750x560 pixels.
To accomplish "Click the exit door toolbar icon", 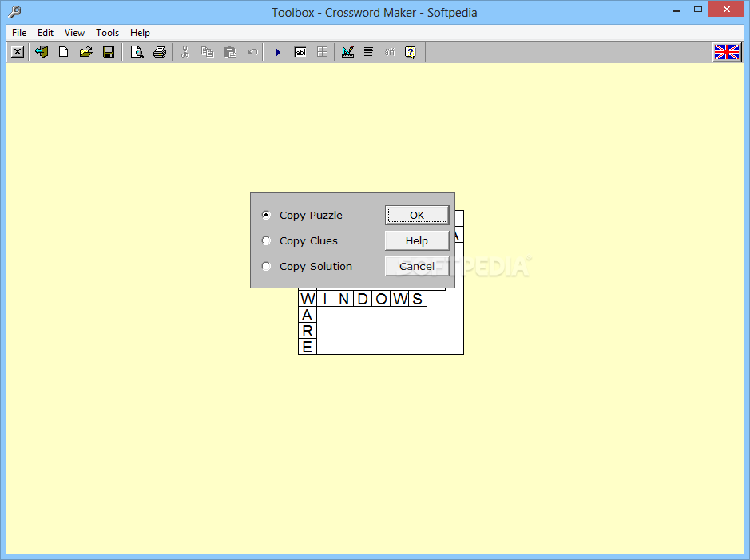I will pos(42,52).
